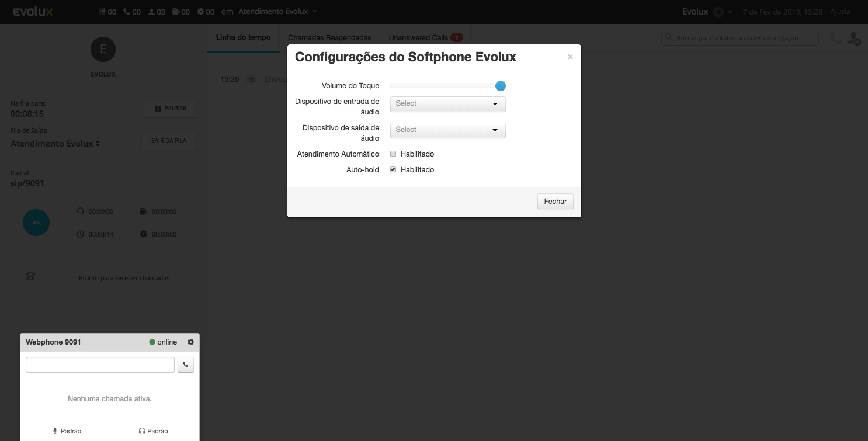Viewport: 868px width, 441px height.
Task: Disable the Auto-hold checkbox
Action: pyautogui.click(x=393, y=170)
